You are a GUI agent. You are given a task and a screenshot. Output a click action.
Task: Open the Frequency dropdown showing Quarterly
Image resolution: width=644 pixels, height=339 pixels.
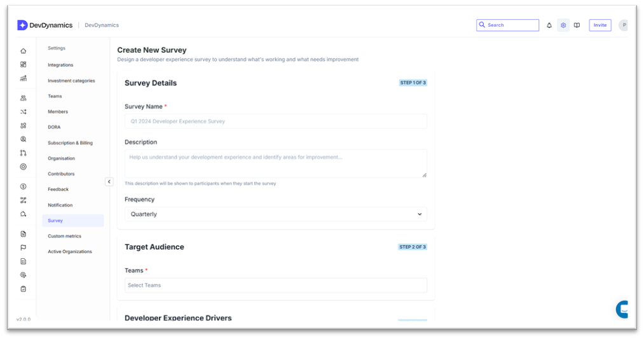click(x=276, y=214)
